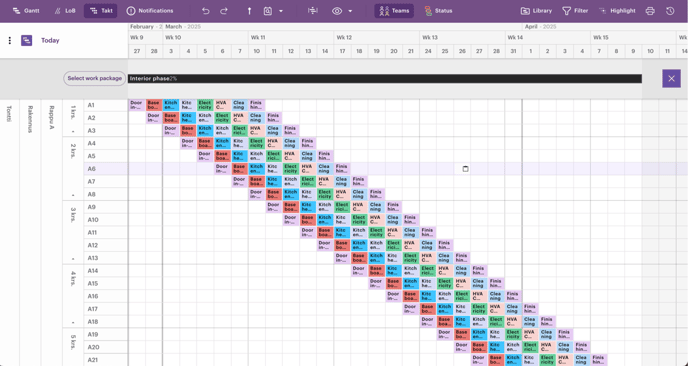Click the purple schedule icon beside Today
Screen dimensions: 688x366
pyautogui.click(x=27, y=40)
